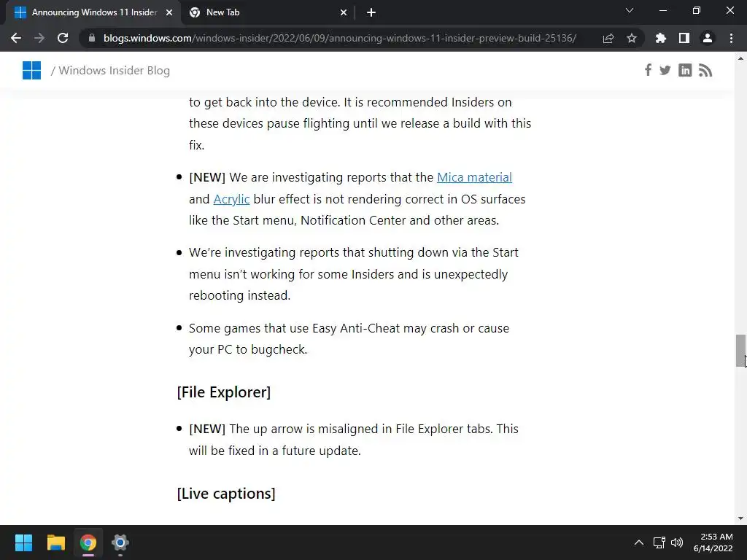Toggle the Chrome side panel

[x=684, y=38]
